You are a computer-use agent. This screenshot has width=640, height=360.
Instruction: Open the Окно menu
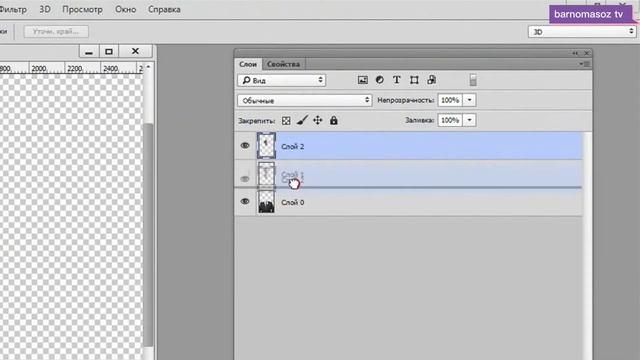125,9
